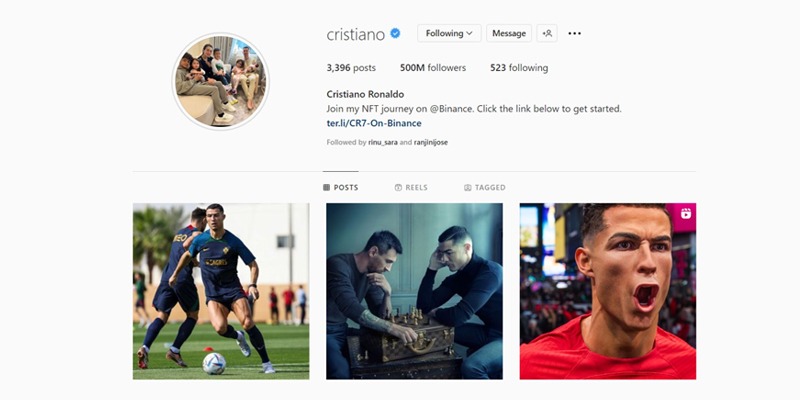The width and height of the screenshot is (800, 400).
Task: Select the POSTS tab
Action: 341,187
